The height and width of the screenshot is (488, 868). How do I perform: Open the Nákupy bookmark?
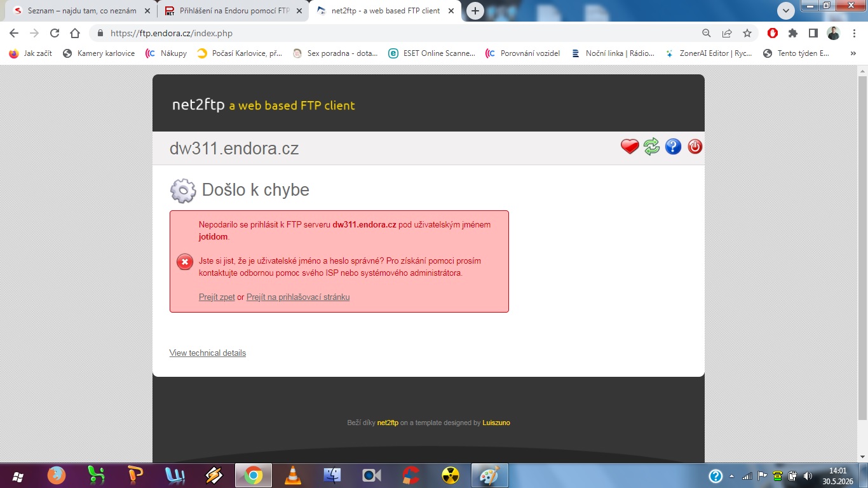tap(166, 53)
